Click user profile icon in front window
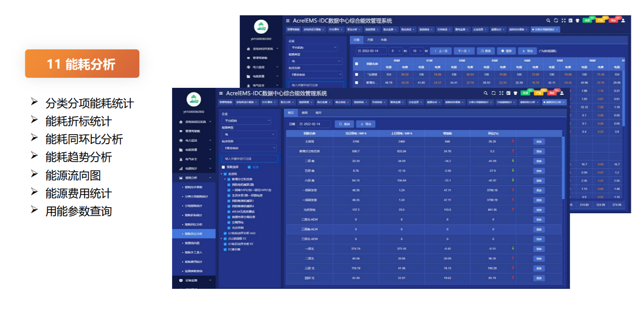Screen dimensions: 644x312 [x=562, y=93]
